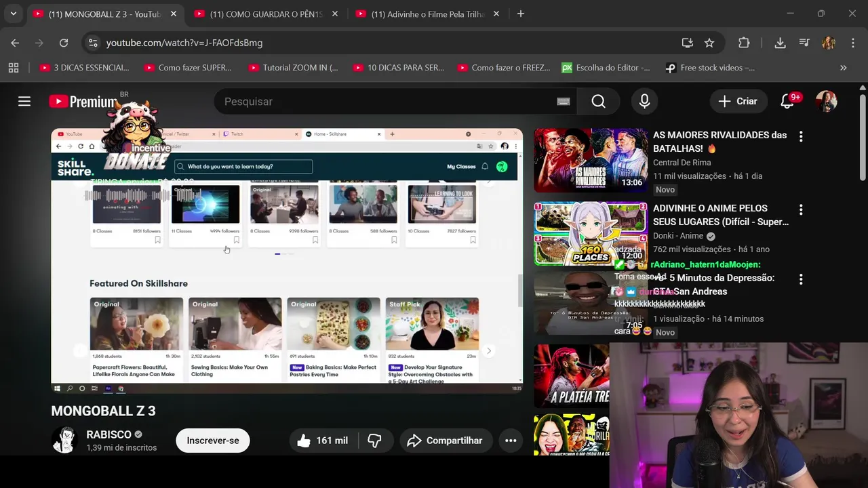This screenshot has height=488, width=868.
Task: Open options for ADIVINHE O ANIME video
Action: click(801, 209)
